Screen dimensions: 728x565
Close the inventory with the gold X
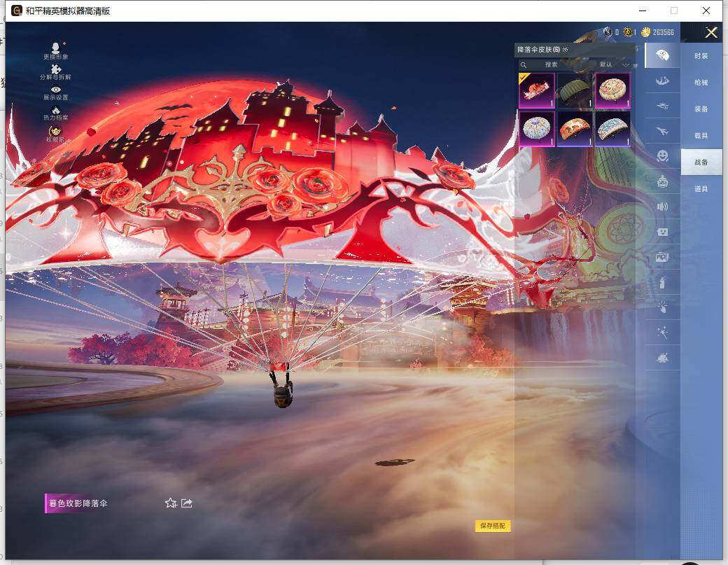click(x=710, y=32)
